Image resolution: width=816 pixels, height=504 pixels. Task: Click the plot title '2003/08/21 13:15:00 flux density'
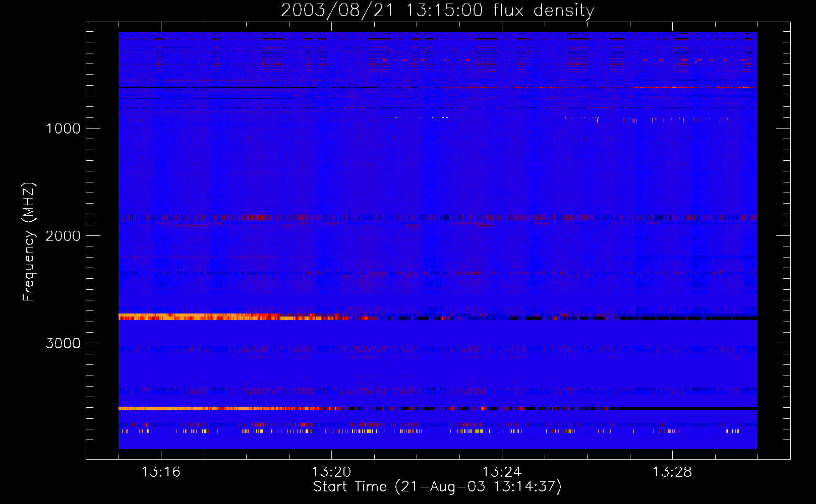click(x=437, y=11)
